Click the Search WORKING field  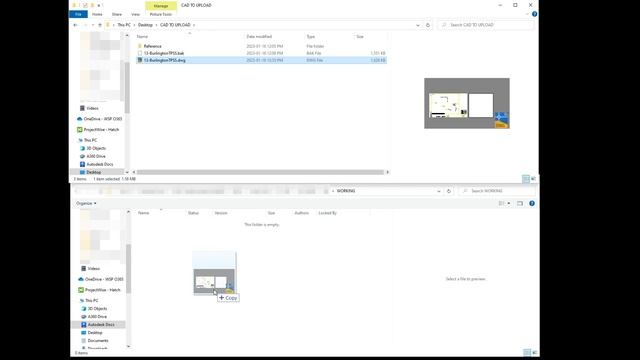(x=497, y=191)
